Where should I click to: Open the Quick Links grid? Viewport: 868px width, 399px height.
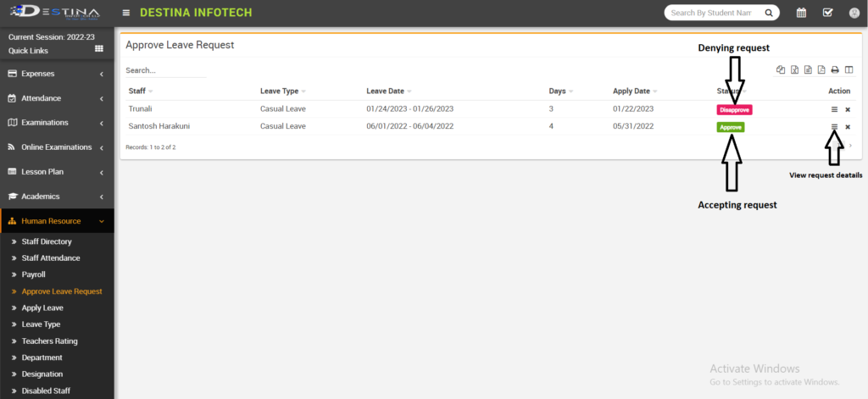tap(98, 50)
